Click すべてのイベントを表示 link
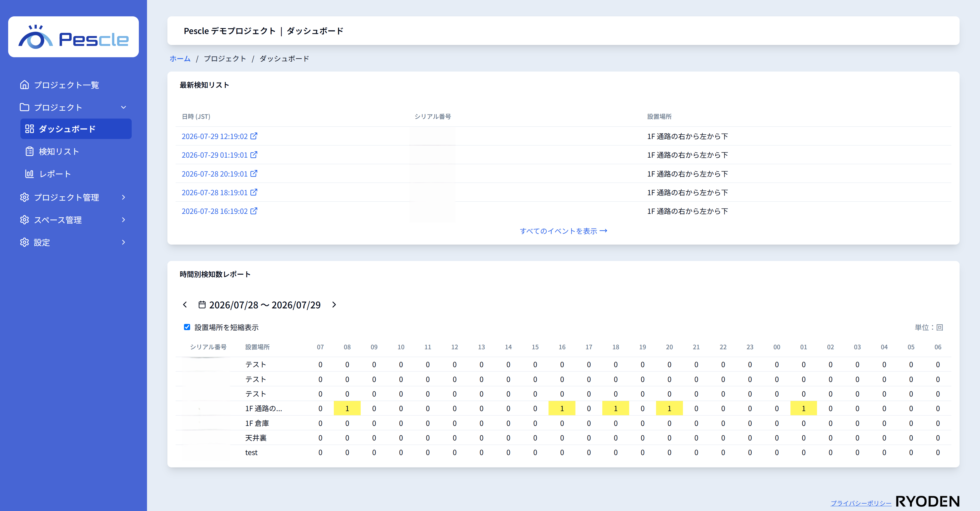The height and width of the screenshot is (511, 980). pyautogui.click(x=563, y=231)
